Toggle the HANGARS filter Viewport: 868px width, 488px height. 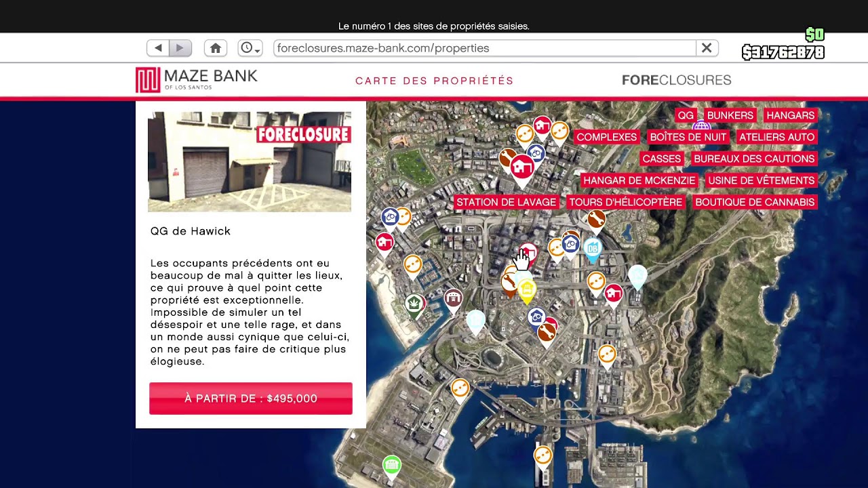tap(790, 115)
